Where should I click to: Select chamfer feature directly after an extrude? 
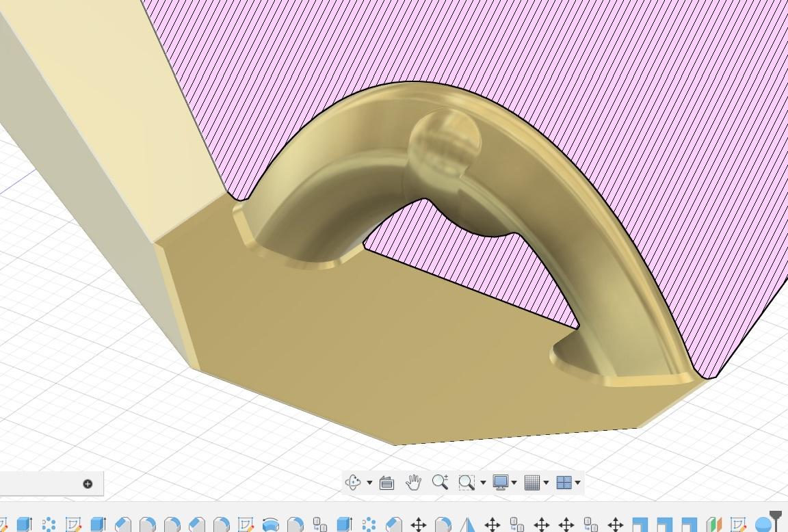[x=123, y=524]
